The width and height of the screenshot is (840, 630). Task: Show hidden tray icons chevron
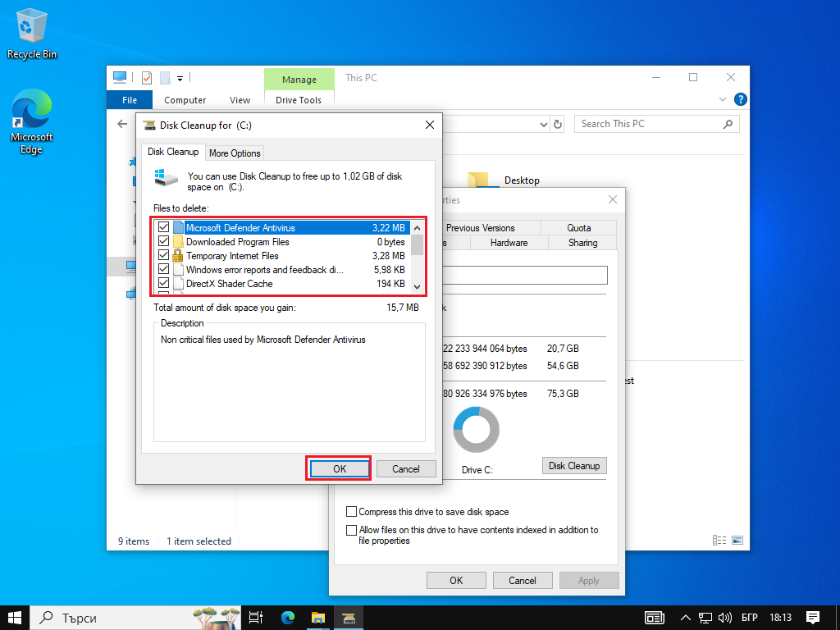[x=685, y=618]
